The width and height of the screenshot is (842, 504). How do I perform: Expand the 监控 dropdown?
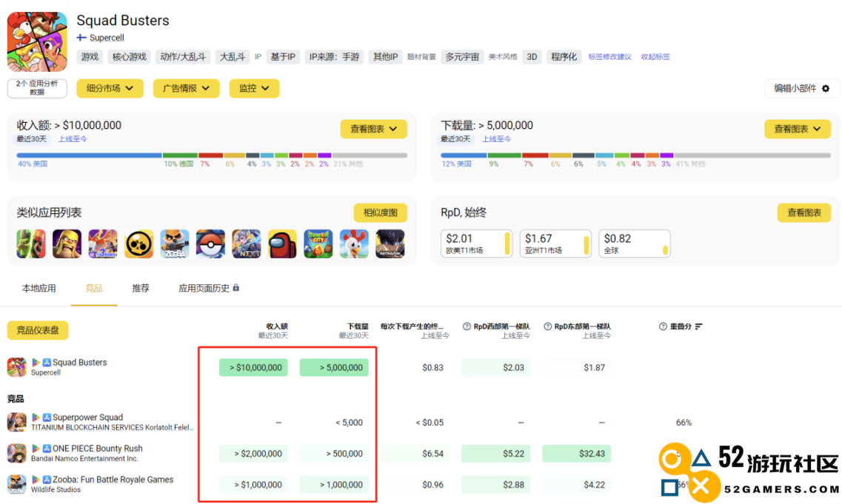pyautogui.click(x=254, y=89)
